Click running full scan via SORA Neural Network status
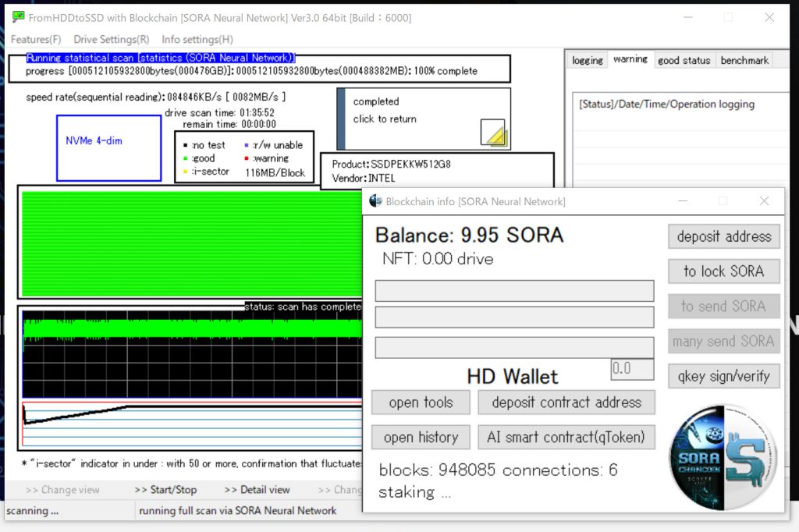The image size is (799, 532). (x=237, y=511)
